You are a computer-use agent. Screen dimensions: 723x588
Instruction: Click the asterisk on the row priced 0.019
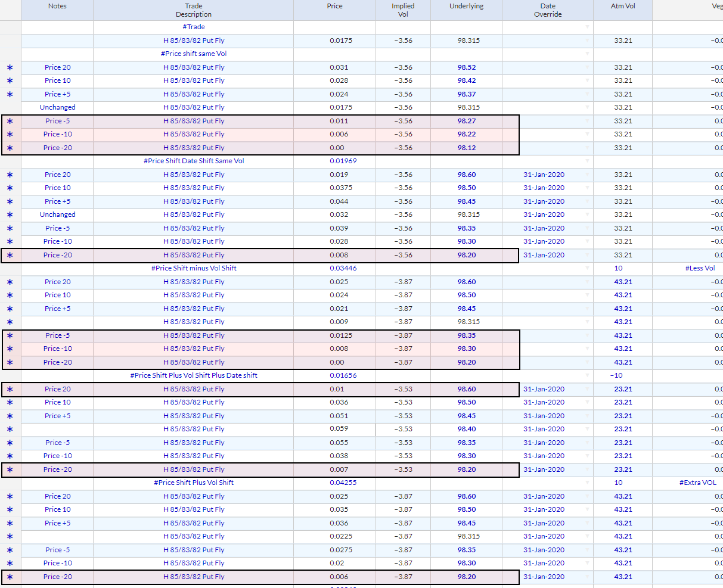point(10,175)
